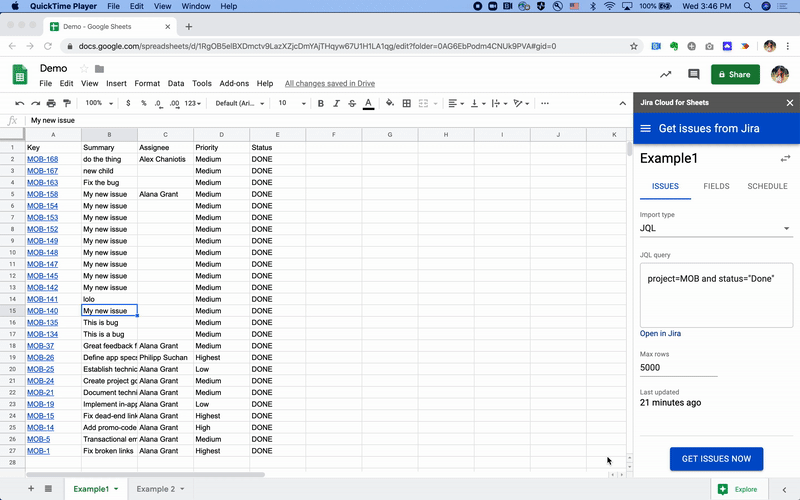Close the Jira Cloud for Sheets panel
Viewport: 800px width, 500px height.
tap(790, 103)
